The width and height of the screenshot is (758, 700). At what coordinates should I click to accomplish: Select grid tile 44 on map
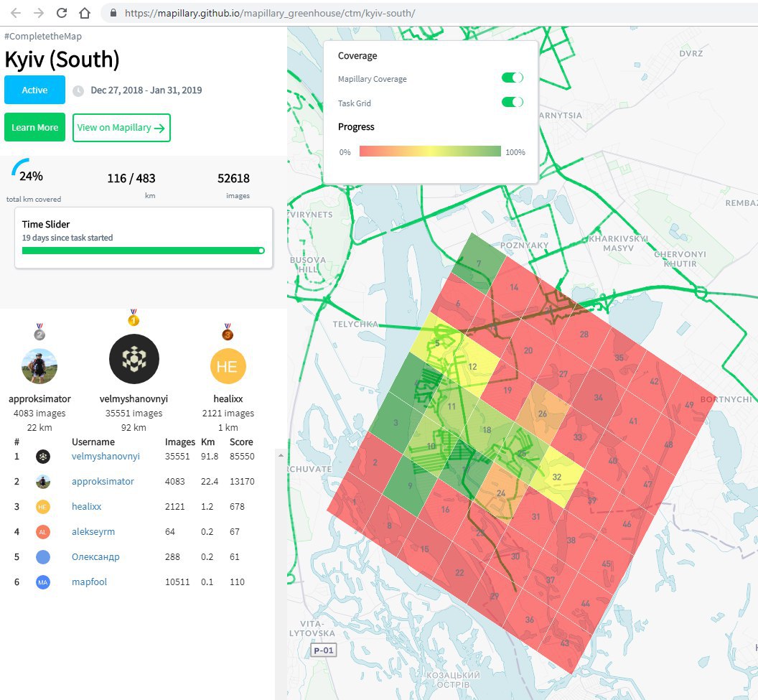[x=586, y=603]
